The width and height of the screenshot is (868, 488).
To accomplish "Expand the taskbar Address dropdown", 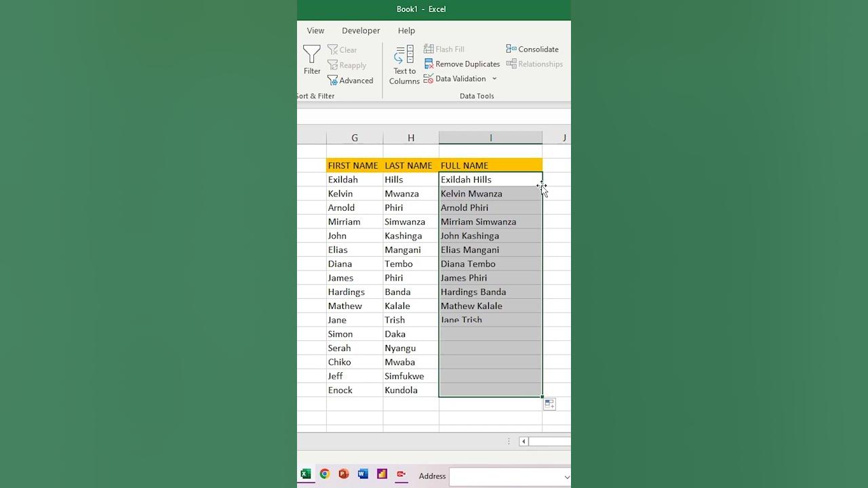I will tap(566, 476).
